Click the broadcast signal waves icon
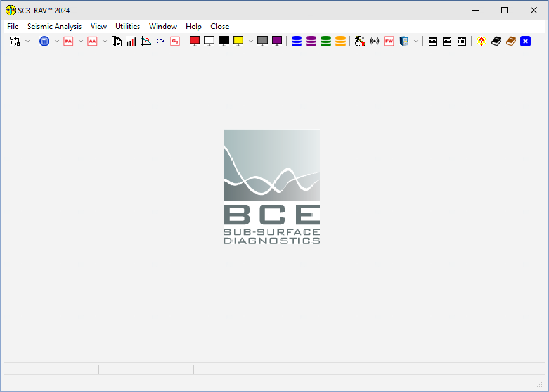 pos(375,41)
